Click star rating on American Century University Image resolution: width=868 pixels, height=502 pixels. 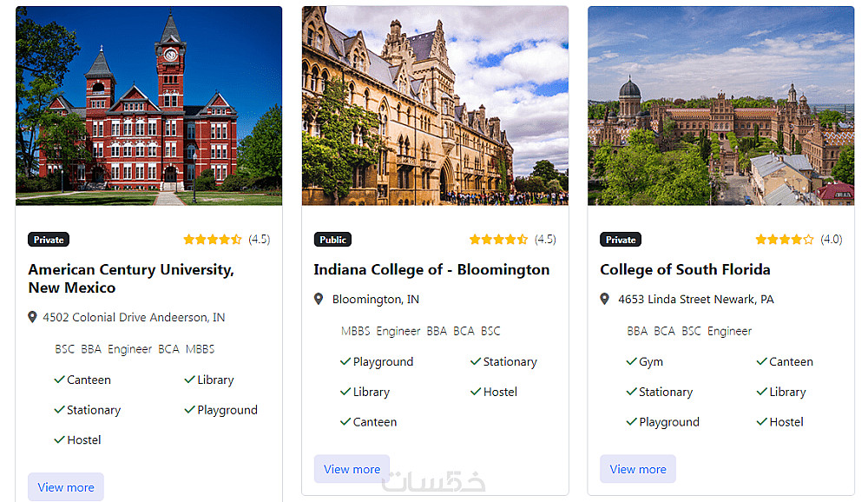point(213,240)
